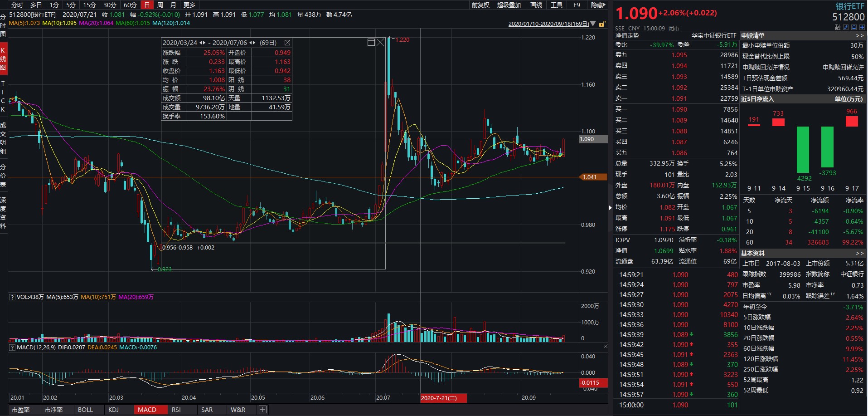
Task: Toggle 前复权 price adjustment
Action: (480, 5)
